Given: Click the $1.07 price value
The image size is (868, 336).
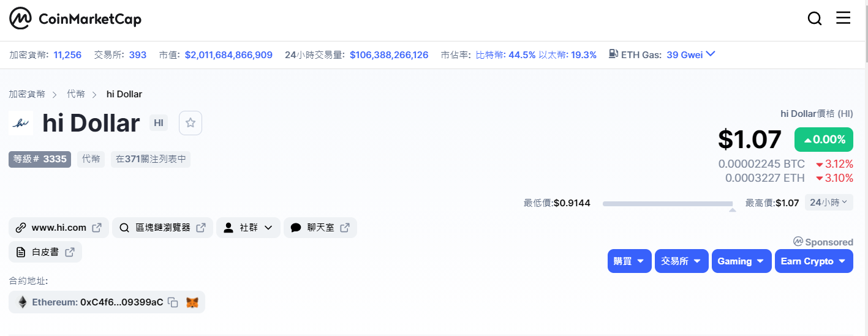Looking at the screenshot, I should click(750, 139).
